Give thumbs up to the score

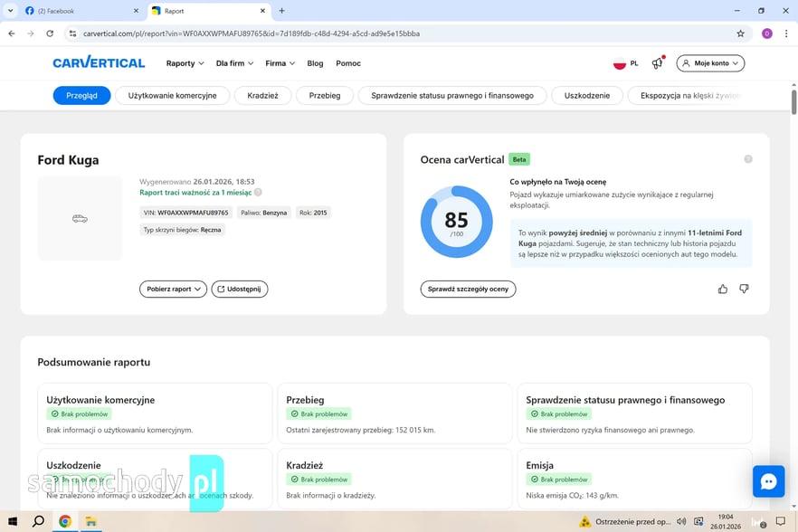pos(723,289)
